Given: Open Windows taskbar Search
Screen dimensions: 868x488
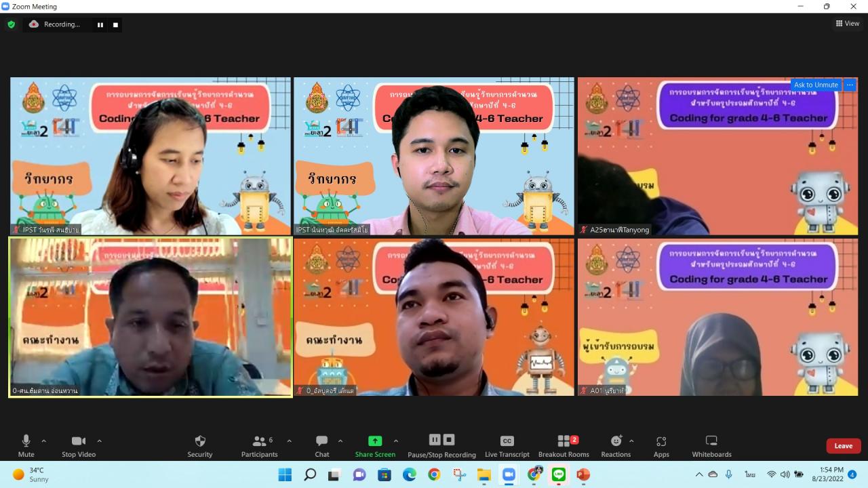Looking at the screenshot, I should pos(310,474).
